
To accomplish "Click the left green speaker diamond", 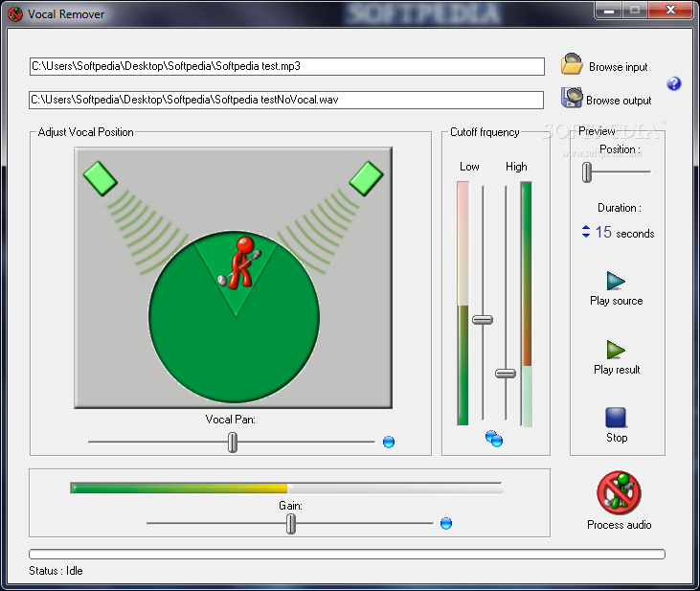I will click(x=100, y=178).
